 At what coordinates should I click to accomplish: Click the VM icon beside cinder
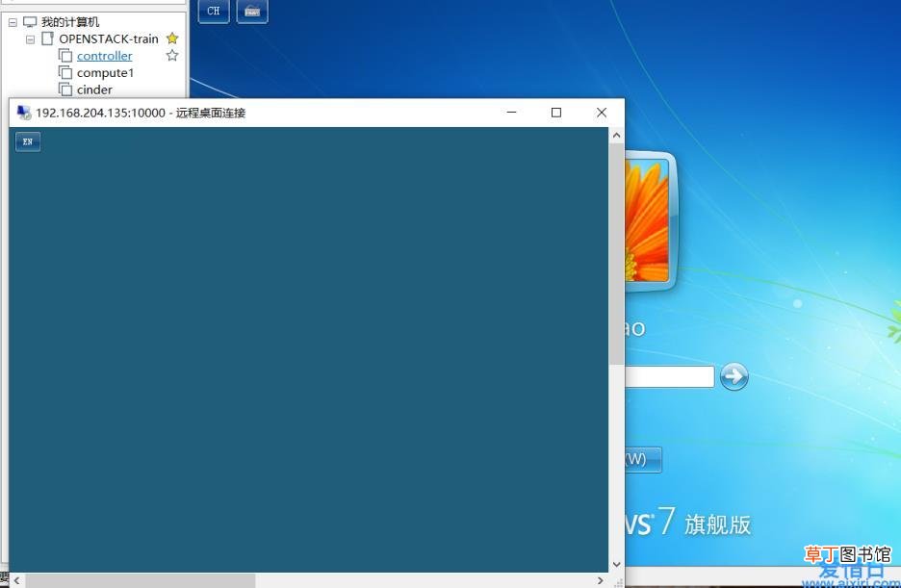pyautogui.click(x=65, y=89)
